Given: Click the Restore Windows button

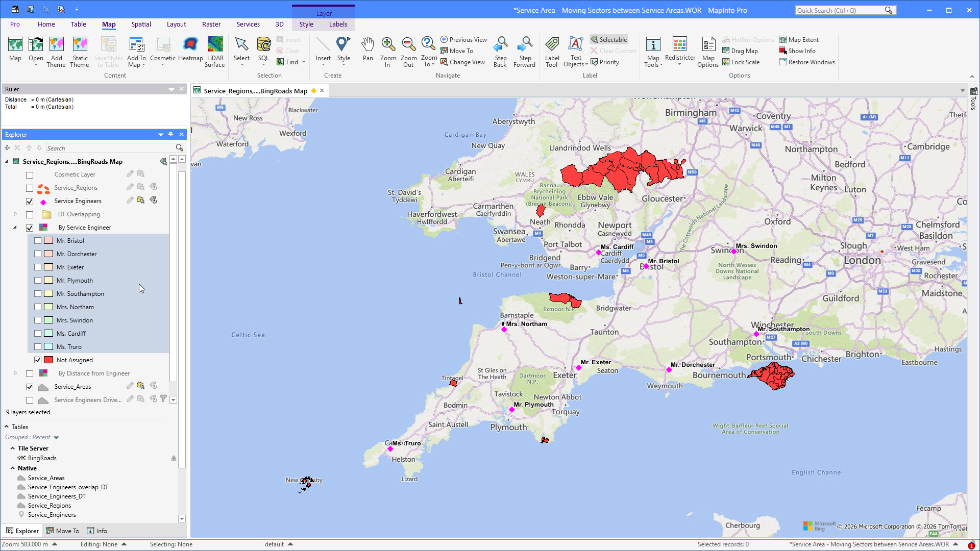Looking at the screenshot, I should point(807,62).
